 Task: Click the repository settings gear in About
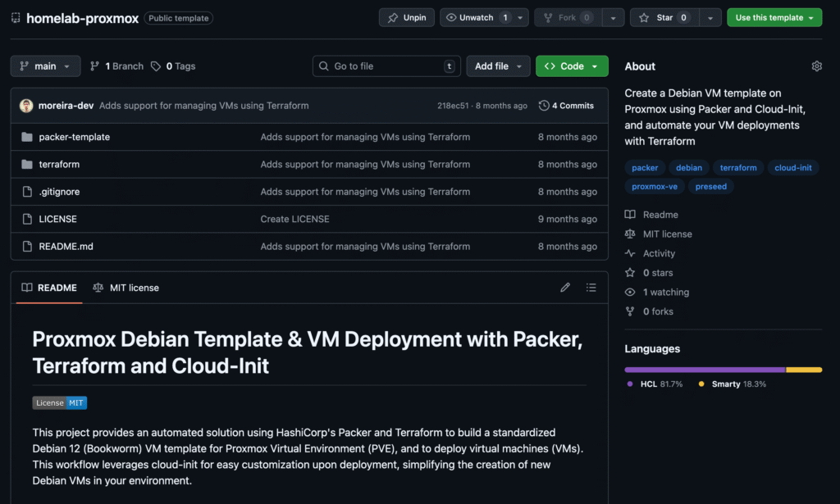[816, 66]
